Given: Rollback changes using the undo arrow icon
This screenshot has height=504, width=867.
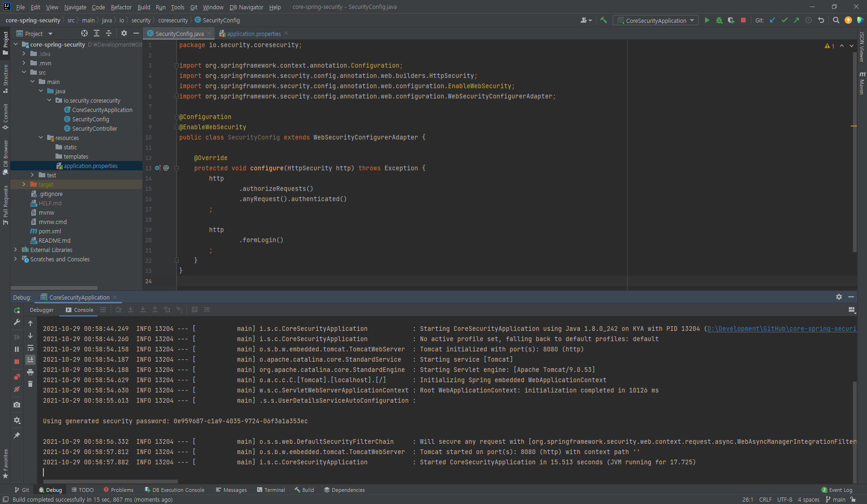Looking at the screenshot, I should point(821,21).
